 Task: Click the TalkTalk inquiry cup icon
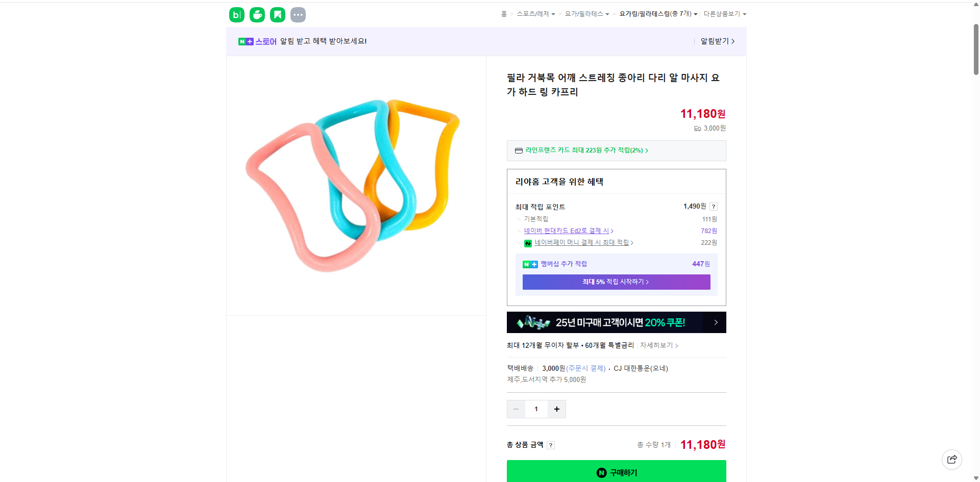tap(257, 15)
